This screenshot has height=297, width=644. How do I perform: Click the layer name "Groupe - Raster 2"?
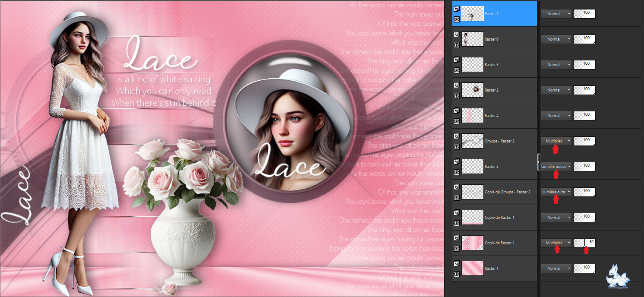(500, 141)
